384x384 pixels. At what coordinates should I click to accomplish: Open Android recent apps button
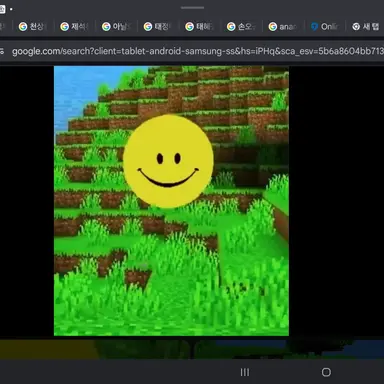[245, 372]
